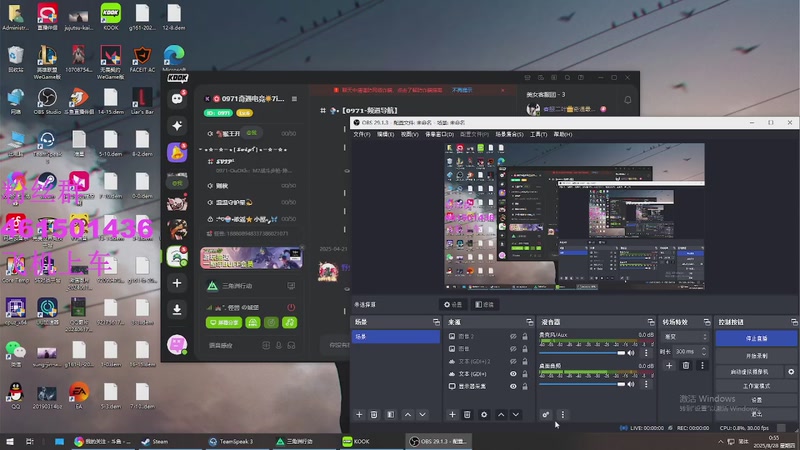Screen dimensions: 800x450
Task: Mute 麦克风/Aux with speaker icon
Action: [631, 353]
